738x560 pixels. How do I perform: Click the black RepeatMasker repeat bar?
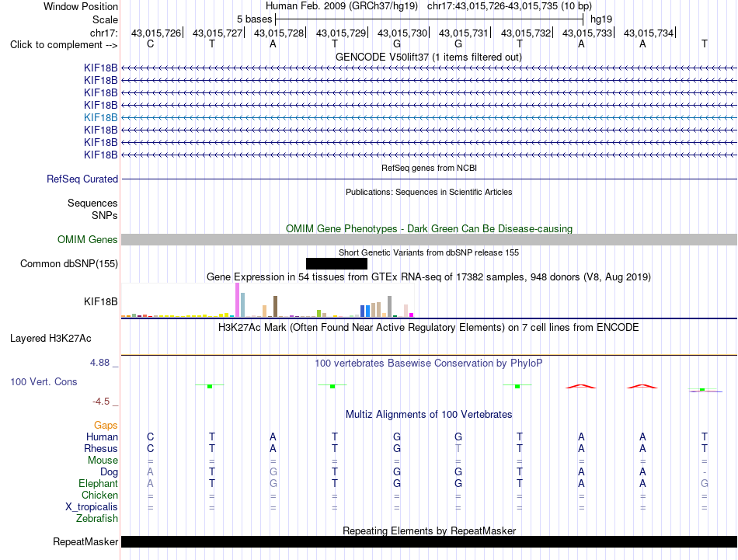click(x=429, y=541)
